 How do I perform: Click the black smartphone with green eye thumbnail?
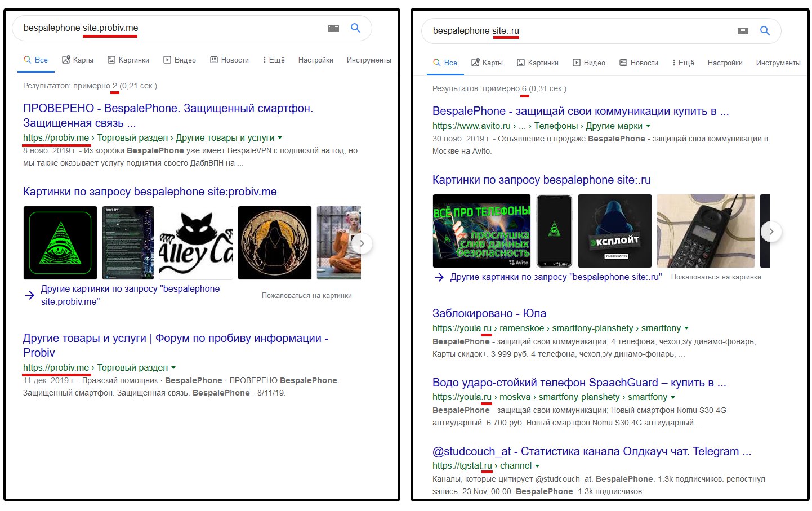[x=555, y=231]
